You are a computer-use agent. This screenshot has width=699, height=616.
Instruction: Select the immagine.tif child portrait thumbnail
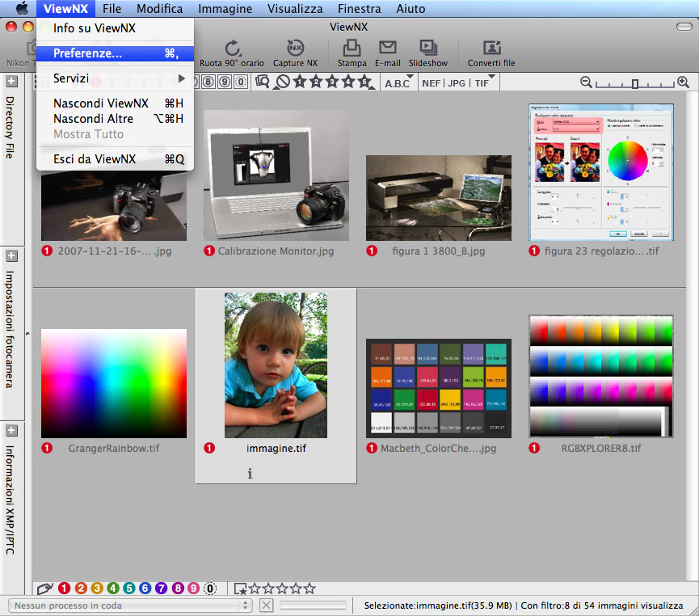(276, 365)
